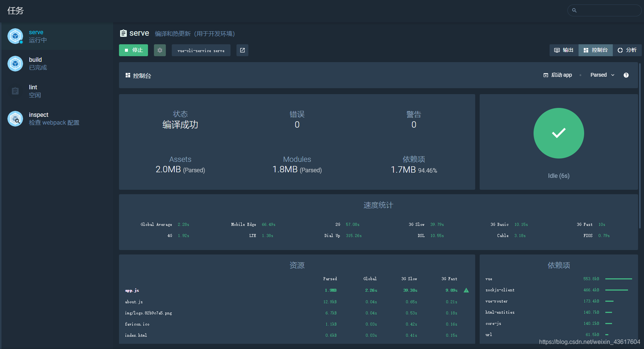Click the warning triangle on app.js row
The height and width of the screenshot is (349, 644).
click(466, 290)
